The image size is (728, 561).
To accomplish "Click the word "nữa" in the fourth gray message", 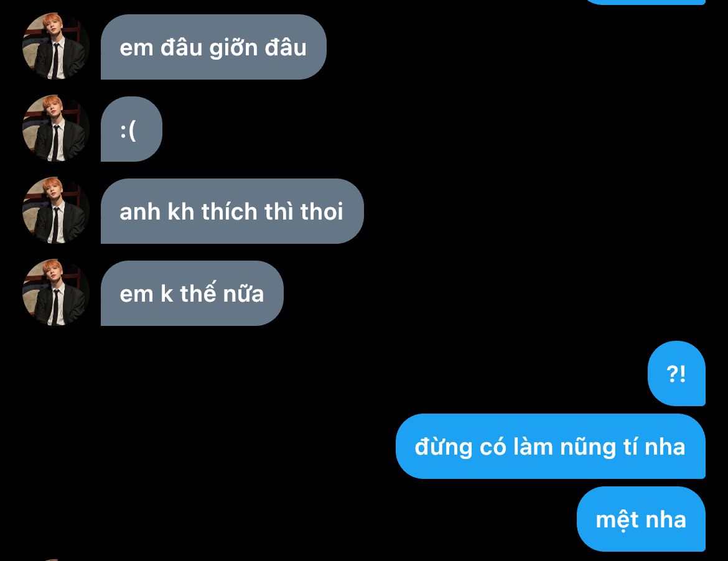I will coord(243,294).
